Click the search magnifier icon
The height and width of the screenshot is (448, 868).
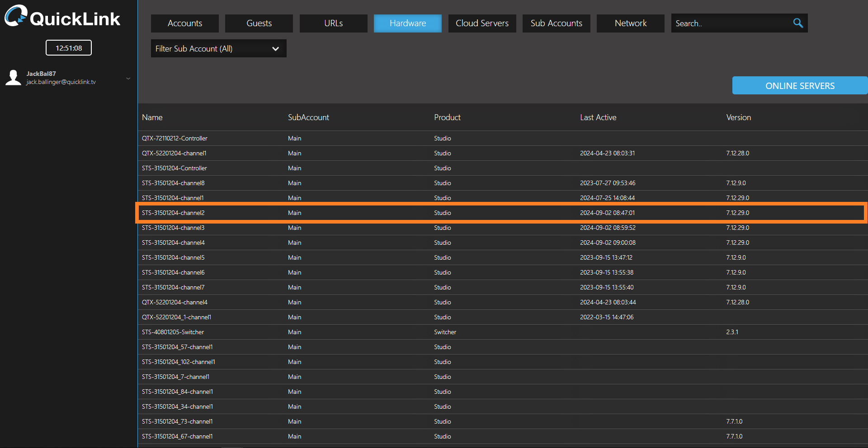coord(798,23)
